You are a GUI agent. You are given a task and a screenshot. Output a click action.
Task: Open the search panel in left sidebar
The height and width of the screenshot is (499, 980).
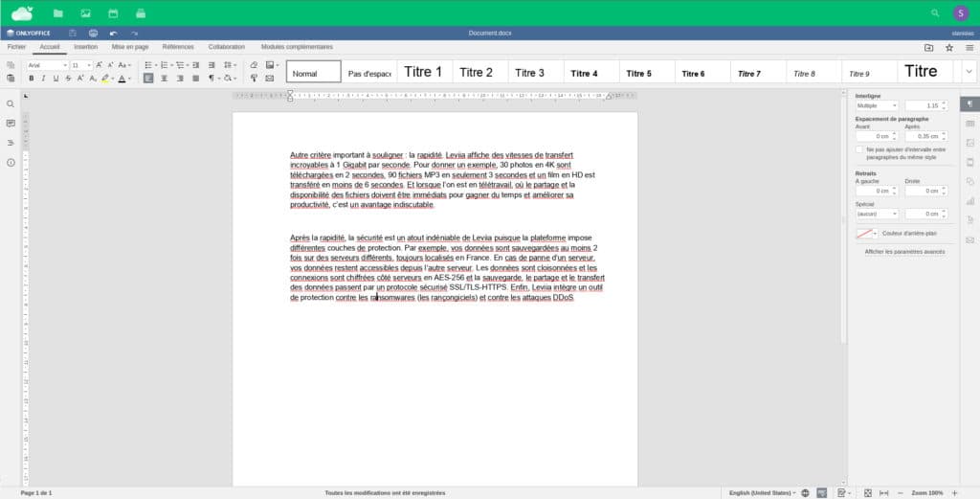(x=11, y=103)
